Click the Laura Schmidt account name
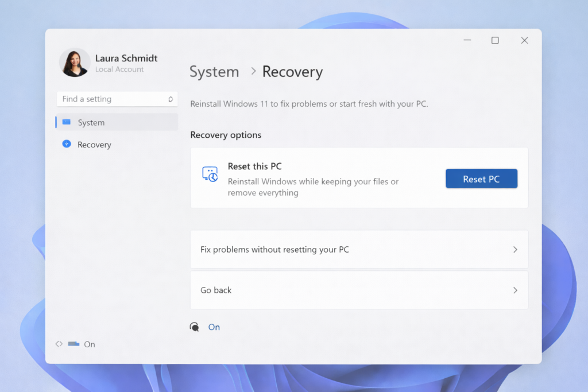This screenshot has width=588, height=392. click(x=126, y=58)
